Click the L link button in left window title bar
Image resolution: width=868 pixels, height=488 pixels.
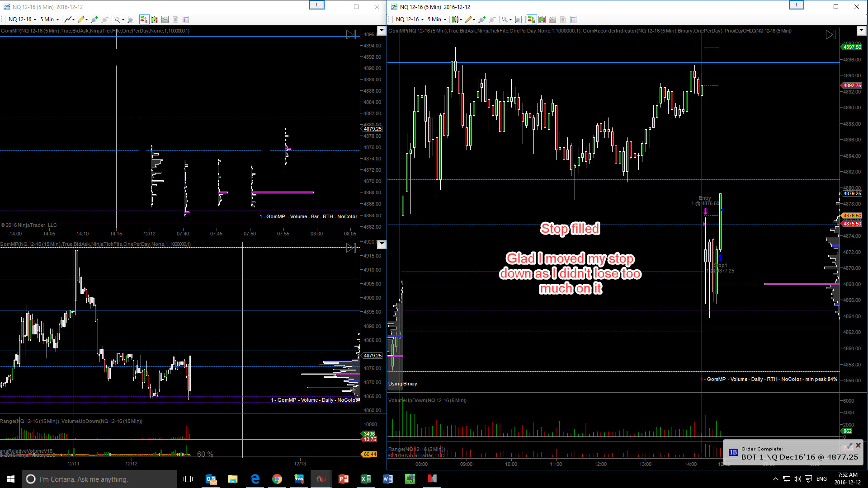(317, 5)
